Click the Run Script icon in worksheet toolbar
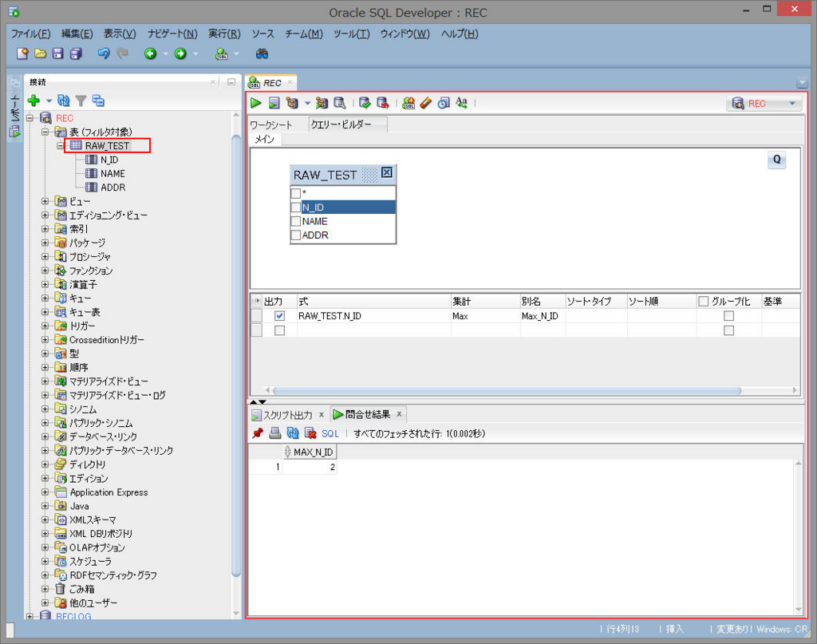The width and height of the screenshot is (817, 644). [x=274, y=103]
